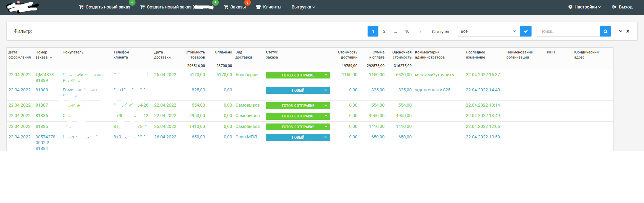The width and height of the screenshot is (644, 203).
Task: Click delivery date 25.04.2022
Action: pyautogui.click(x=165, y=127)
